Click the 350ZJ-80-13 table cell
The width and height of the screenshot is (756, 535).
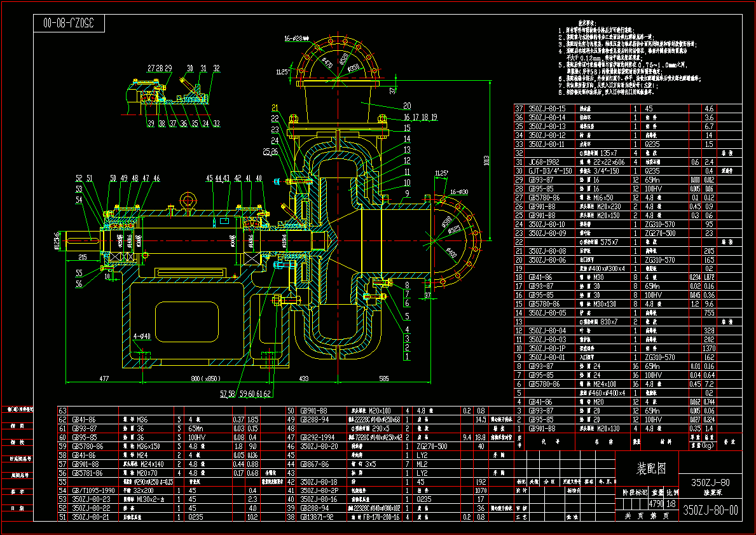(547, 127)
